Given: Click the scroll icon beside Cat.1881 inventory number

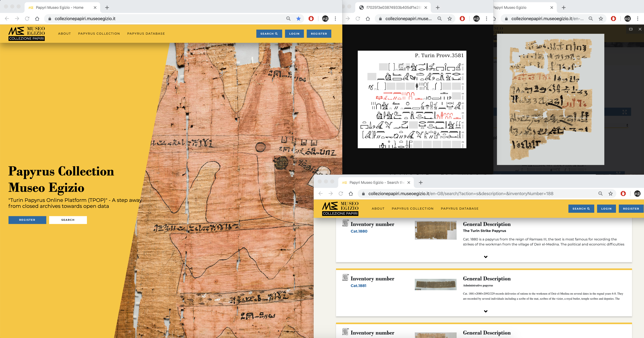Looking at the screenshot, I should (x=345, y=277).
